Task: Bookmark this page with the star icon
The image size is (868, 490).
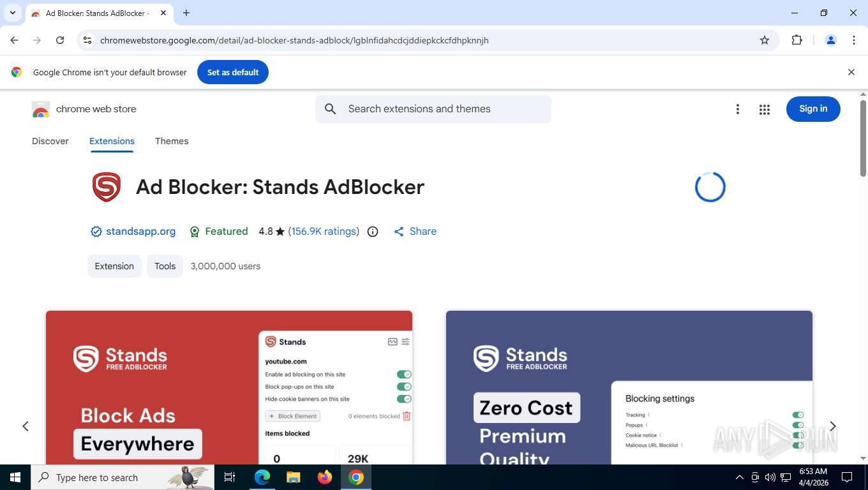Action: tap(765, 40)
